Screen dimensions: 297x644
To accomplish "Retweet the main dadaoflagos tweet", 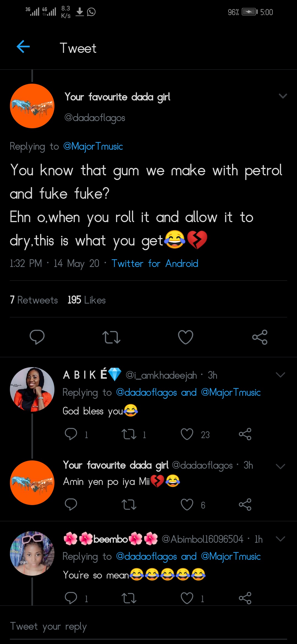I will (111, 337).
